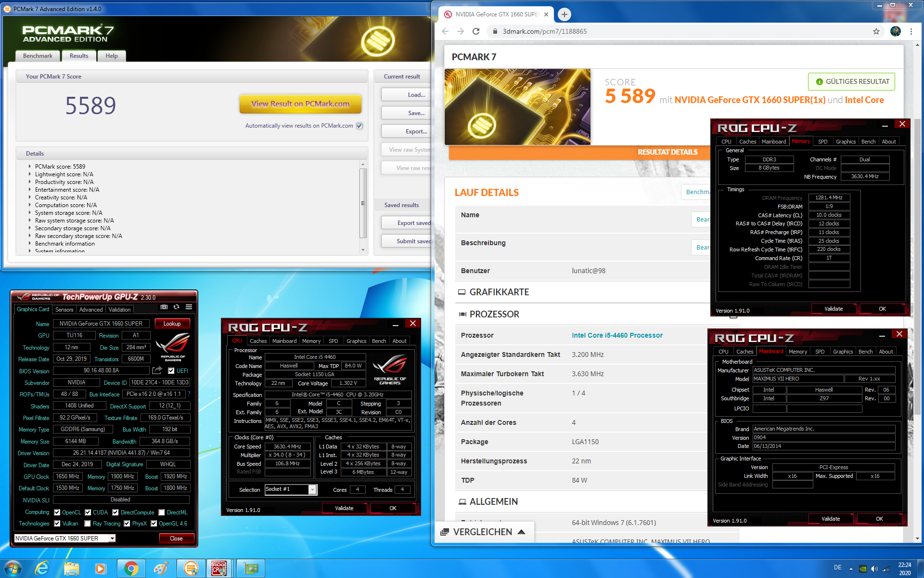924x578 pixels.
Task: Open Windows Media Player from taskbar
Action: (x=100, y=568)
